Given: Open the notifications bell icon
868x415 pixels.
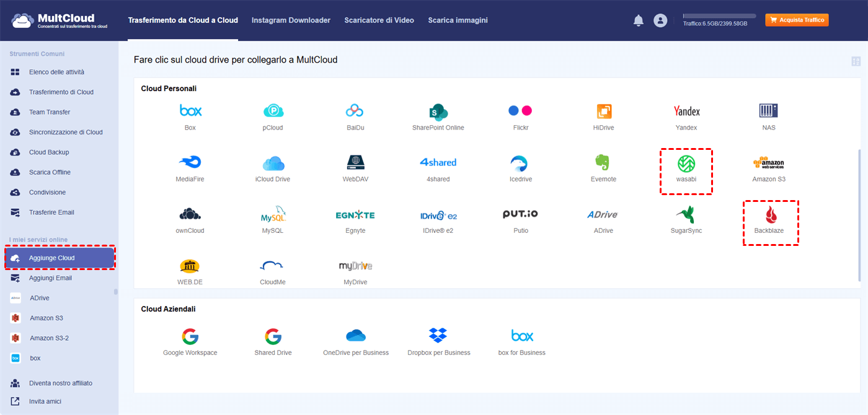Looking at the screenshot, I should coord(639,20).
